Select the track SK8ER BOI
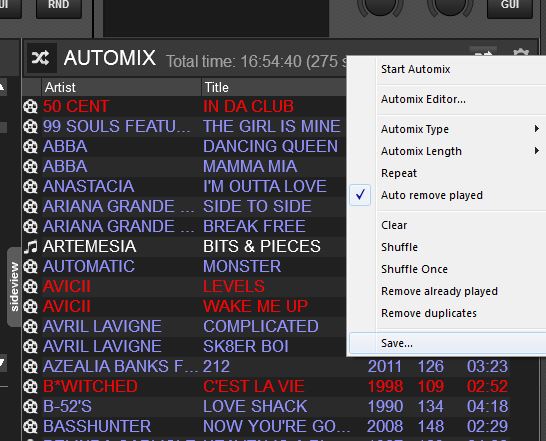546x441 pixels. click(x=246, y=346)
